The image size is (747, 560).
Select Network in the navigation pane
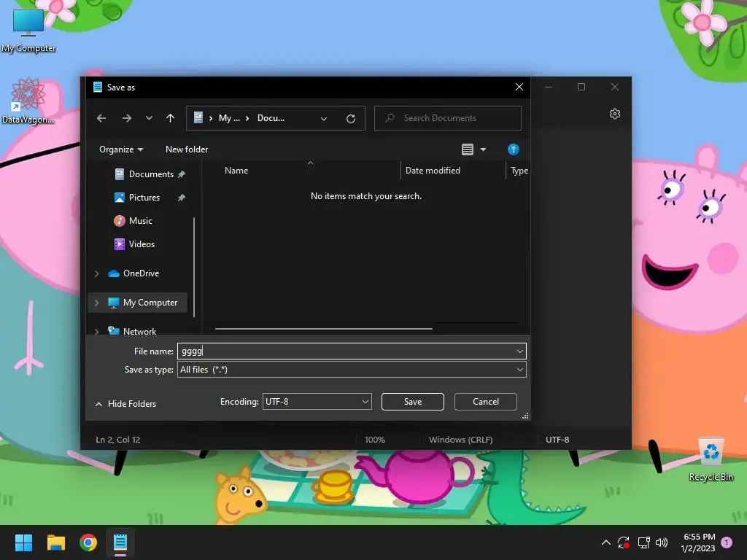139,331
